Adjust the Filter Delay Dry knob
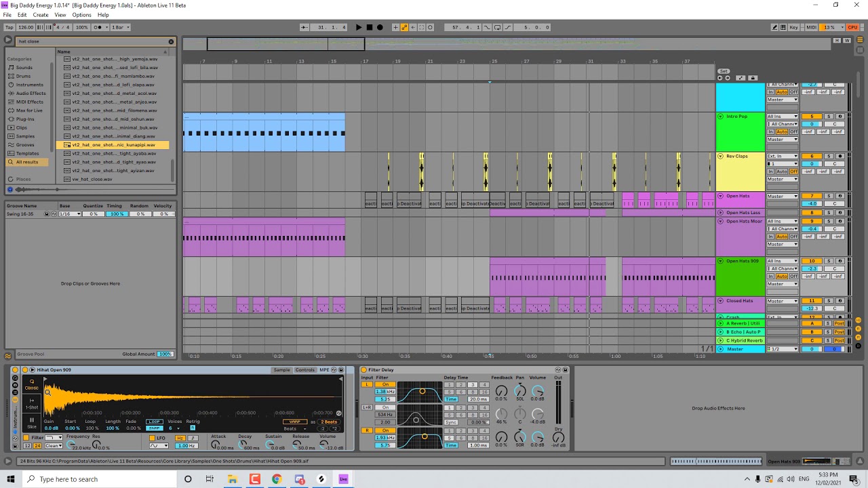Image resolution: width=868 pixels, height=488 pixels. 558,438
